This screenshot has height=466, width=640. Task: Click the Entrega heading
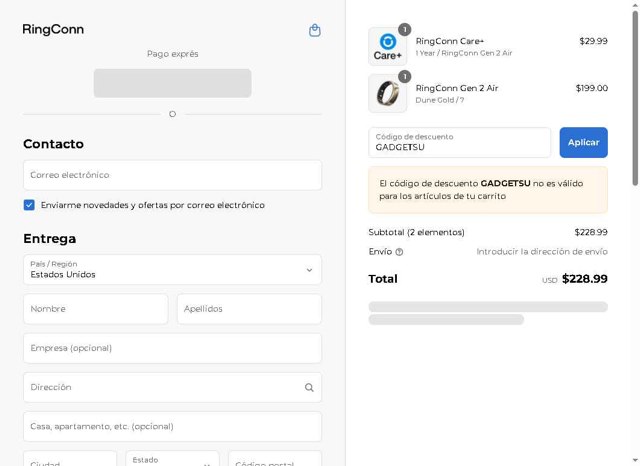tap(50, 239)
